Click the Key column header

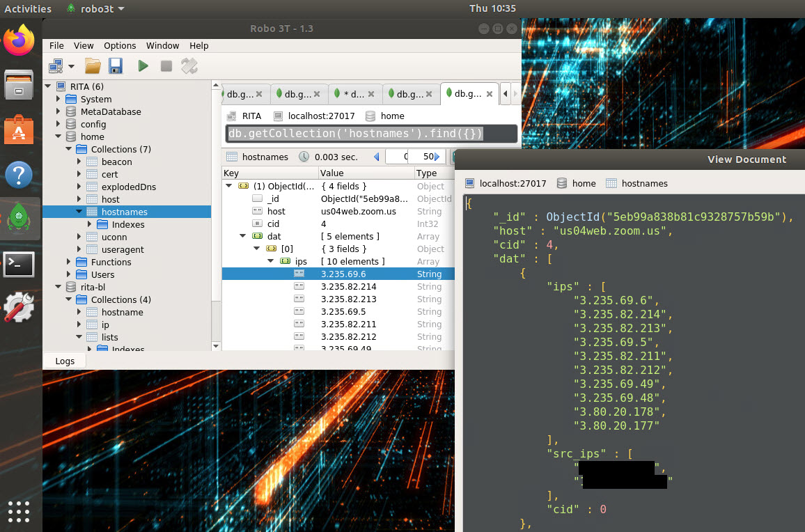coord(270,173)
